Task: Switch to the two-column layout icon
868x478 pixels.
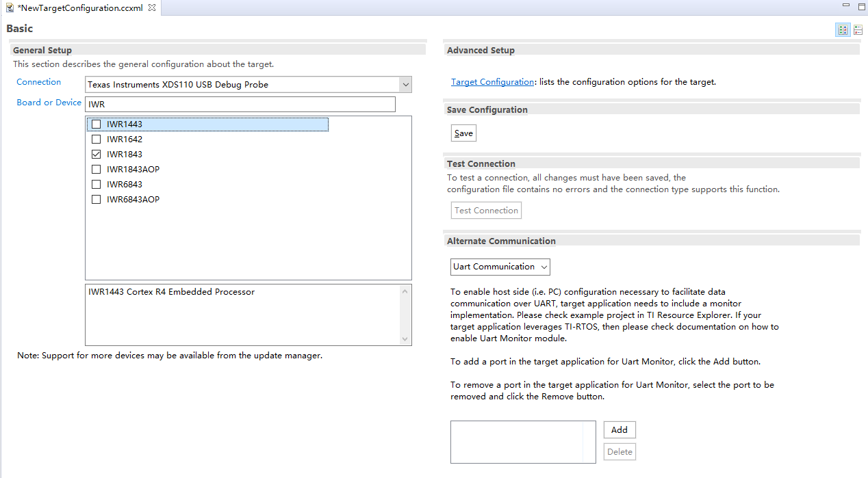Action: [x=843, y=29]
